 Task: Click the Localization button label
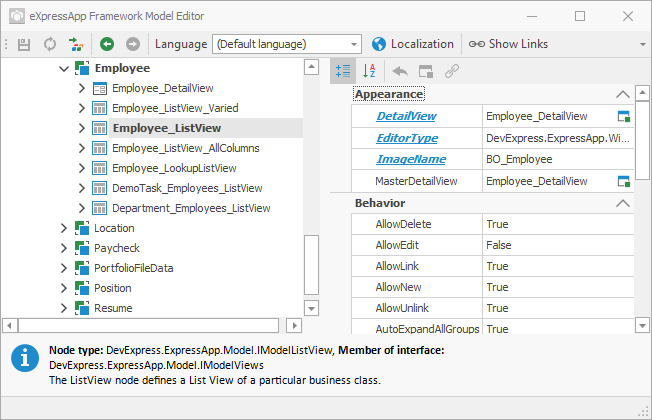(x=422, y=44)
